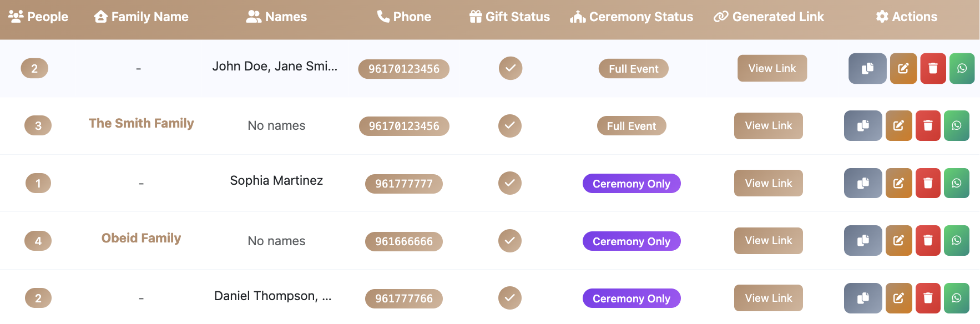Delete the Smith Family row

(928, 125)
